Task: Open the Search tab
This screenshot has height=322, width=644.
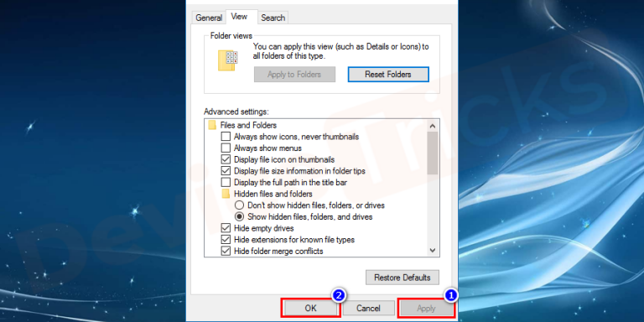Action: (273, 18)
